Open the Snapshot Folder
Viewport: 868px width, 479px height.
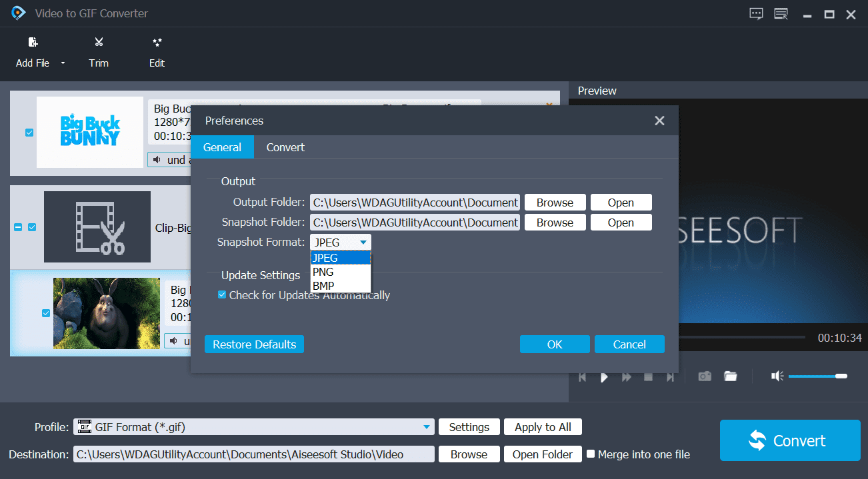621,223
